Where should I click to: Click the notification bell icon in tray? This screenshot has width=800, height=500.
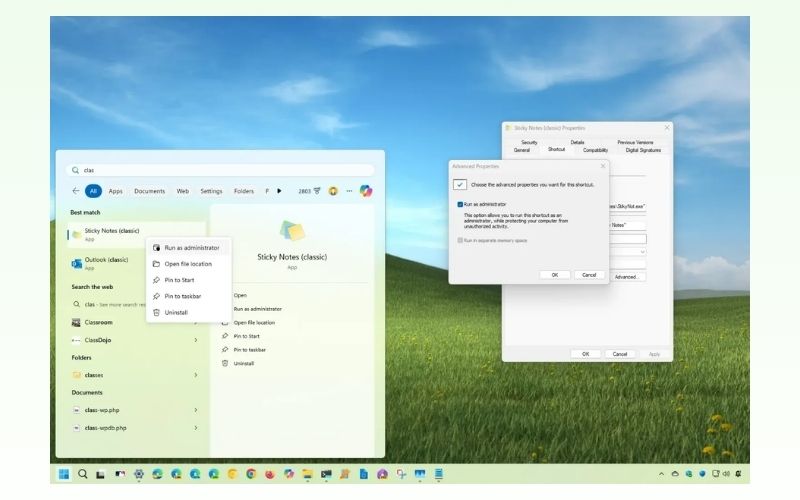(738, 474)
